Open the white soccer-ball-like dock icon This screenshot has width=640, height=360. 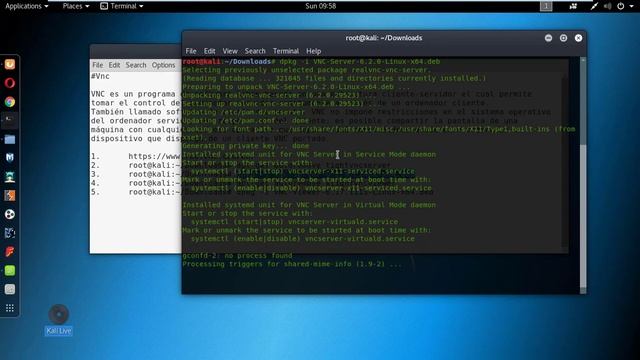click(10, 214)
